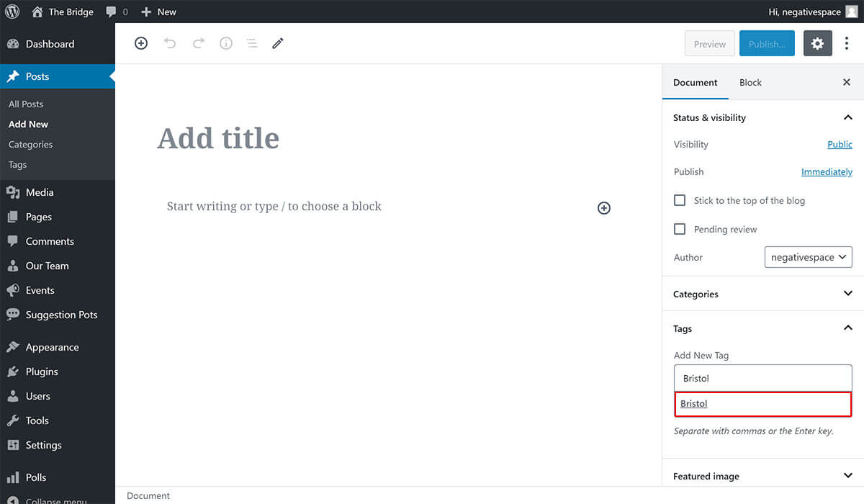
Task: Open the block navigation list icon
Action: [252, 43]
